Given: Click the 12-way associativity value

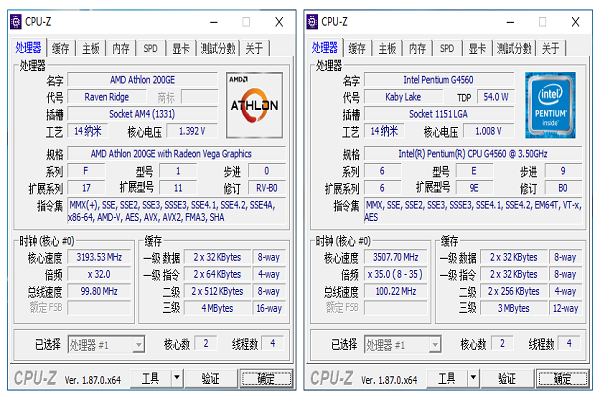Looking at the screenshot, I should pos(566,308).
